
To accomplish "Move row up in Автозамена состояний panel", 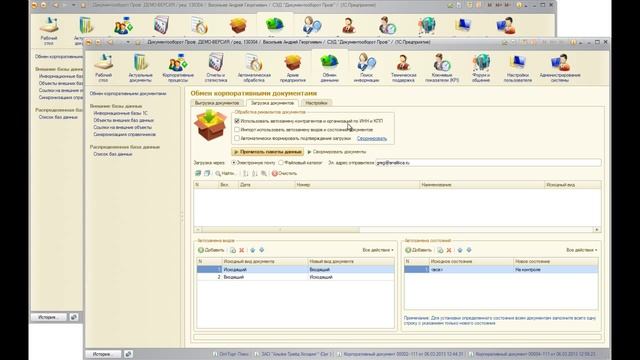I will [460, 250].
